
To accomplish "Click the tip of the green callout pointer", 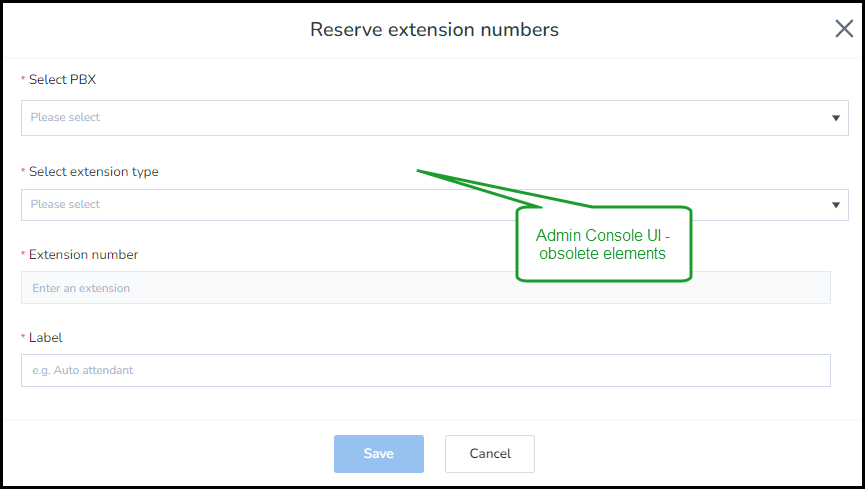I will (419, 171).
